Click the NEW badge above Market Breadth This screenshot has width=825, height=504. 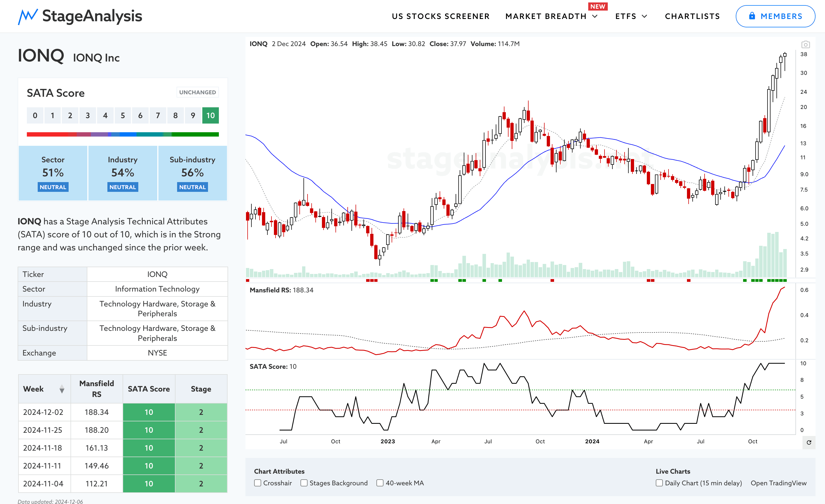(x=598, y=6)
